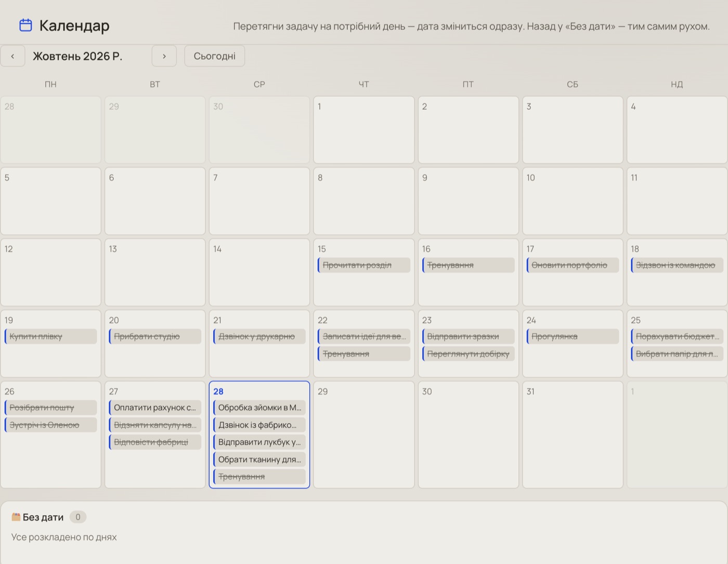Click completed task Купити плівку

[50, 336]
